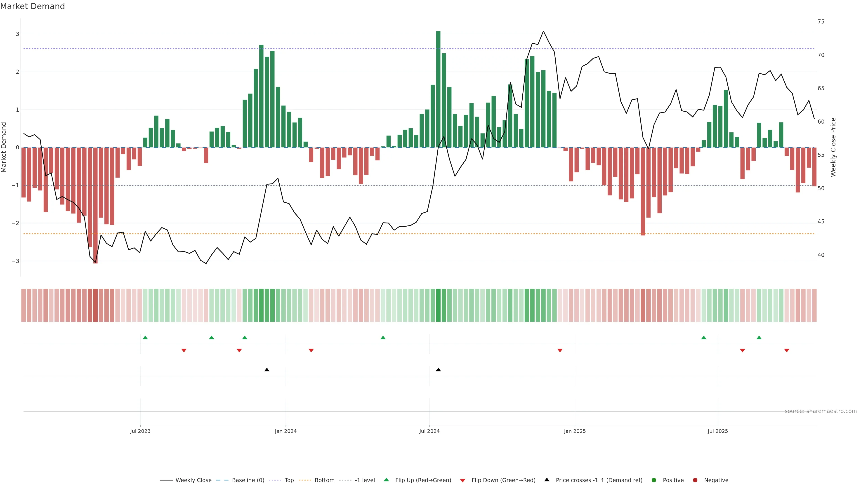The height and width of the screenshot is (488, 868).
Task: Click the first green flip-up marker after Jul 2023
Action: tap(145, 338)
